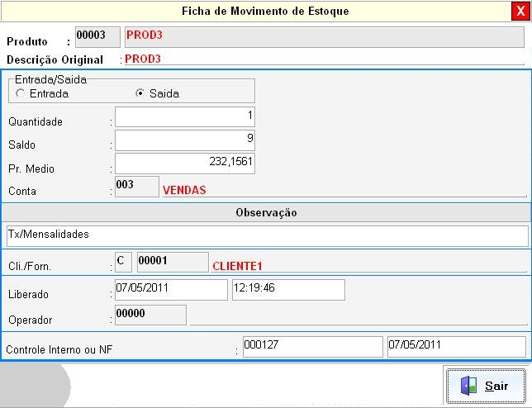Click the Produto code field 00003

tap(97, 37)
